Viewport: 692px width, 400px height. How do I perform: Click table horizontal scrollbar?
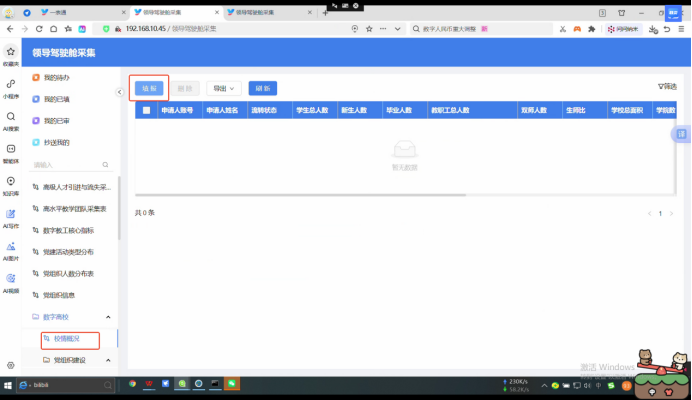(300, 195)
